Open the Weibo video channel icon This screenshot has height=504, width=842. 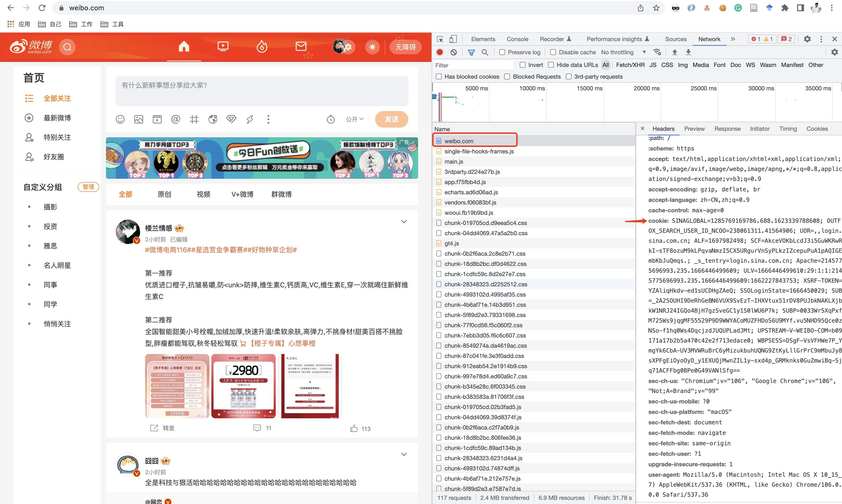(x=223, y=47)
